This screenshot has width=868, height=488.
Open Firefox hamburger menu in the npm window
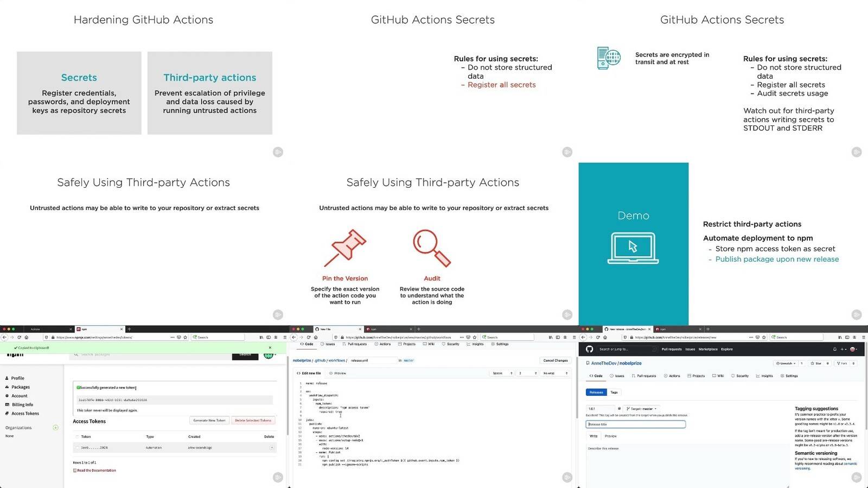click(285, 337)
